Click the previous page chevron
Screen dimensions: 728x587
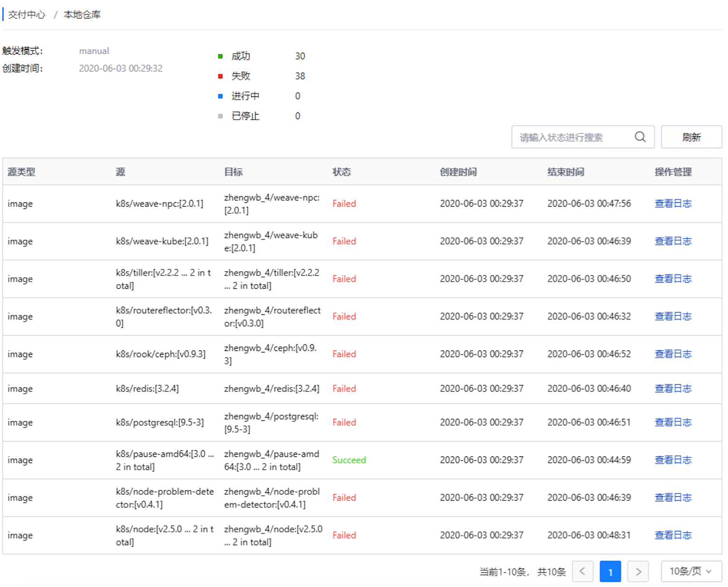(x=583, y=571)
